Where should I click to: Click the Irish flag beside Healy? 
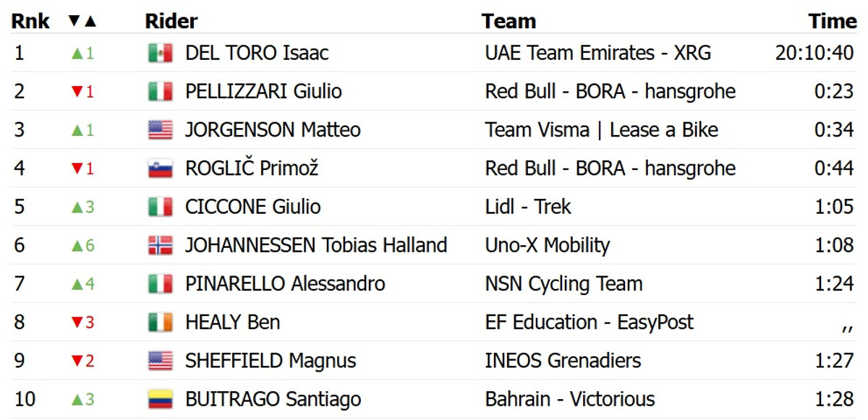click(160, 322)
